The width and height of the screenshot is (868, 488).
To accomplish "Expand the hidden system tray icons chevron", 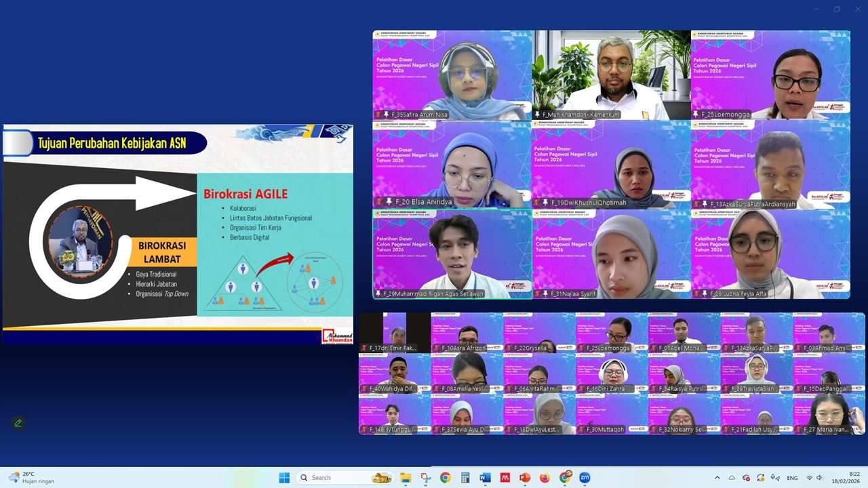I will [x=717, y=478].
